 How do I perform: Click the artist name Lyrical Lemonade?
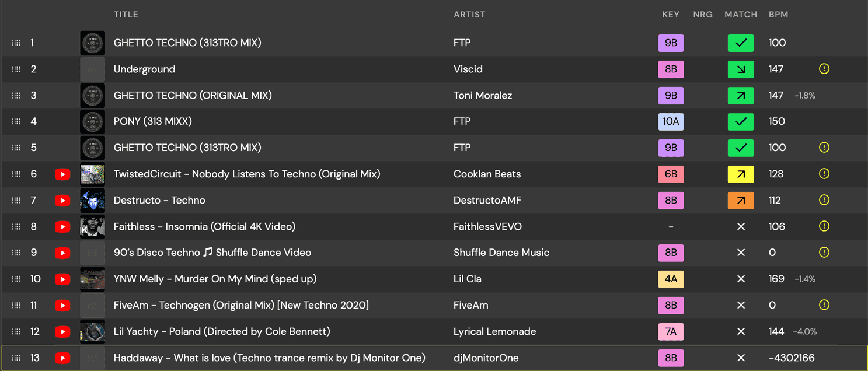(x=494, y=331)
